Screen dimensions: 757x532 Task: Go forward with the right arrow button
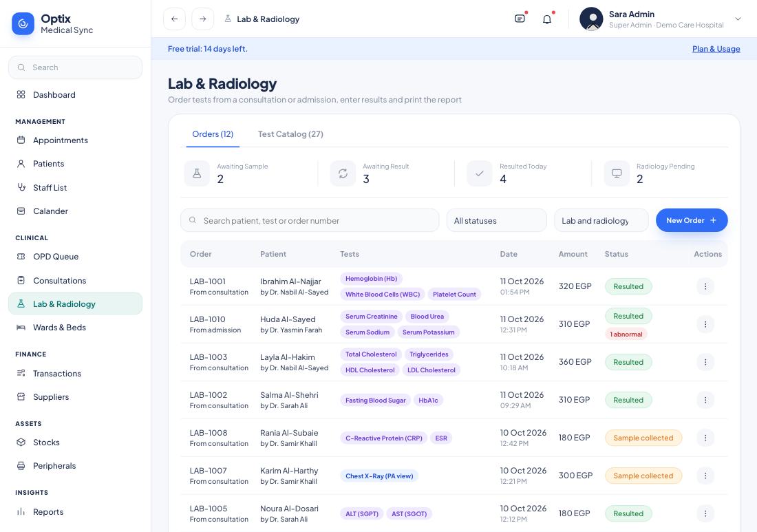[203, 19]
